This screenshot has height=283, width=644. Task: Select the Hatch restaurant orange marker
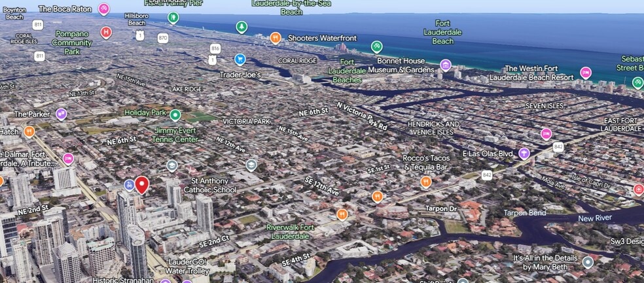[29, 132]
